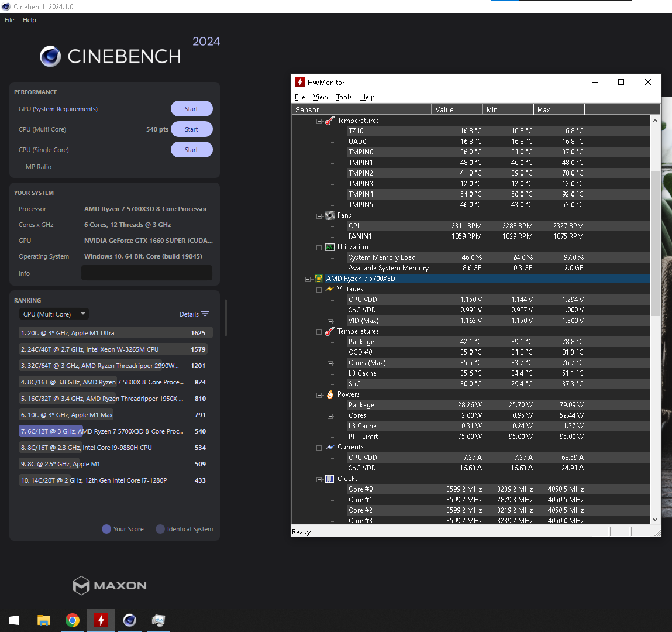Click the Max column header
Viewport: 672px width, 632px height.
click(x=559, y=110)
